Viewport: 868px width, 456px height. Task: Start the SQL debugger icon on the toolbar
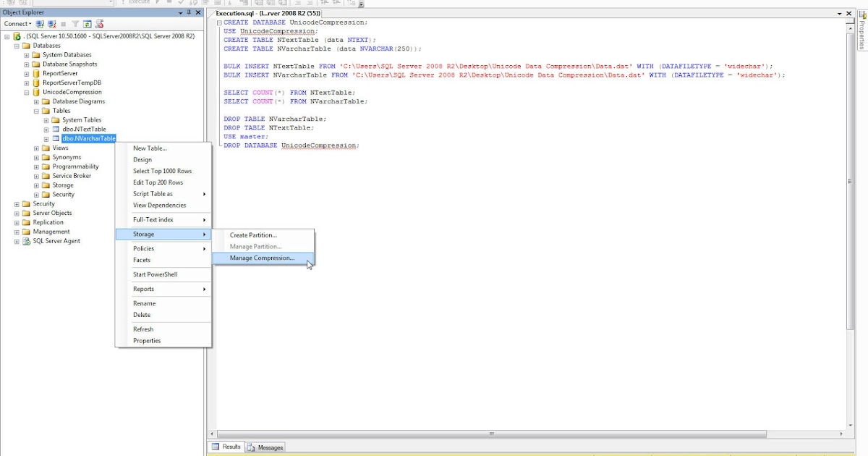tap(158, 3)
